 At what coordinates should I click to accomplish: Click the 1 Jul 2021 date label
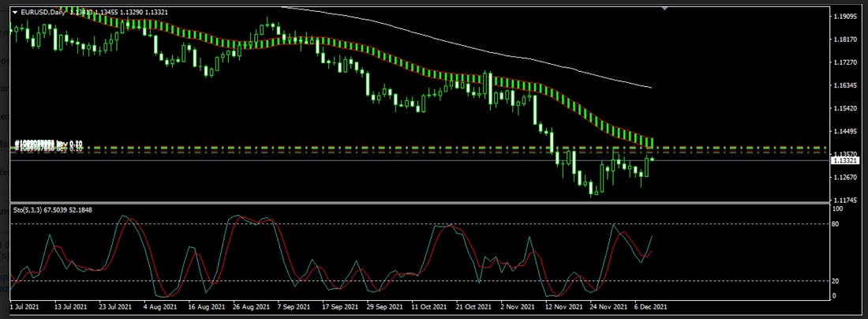(24, 305)
